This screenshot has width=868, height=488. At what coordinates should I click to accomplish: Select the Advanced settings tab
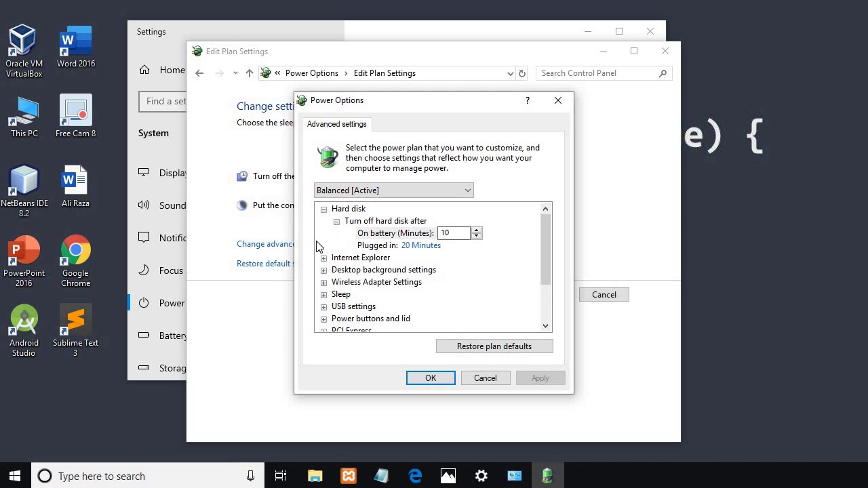(x=336, y=124)
